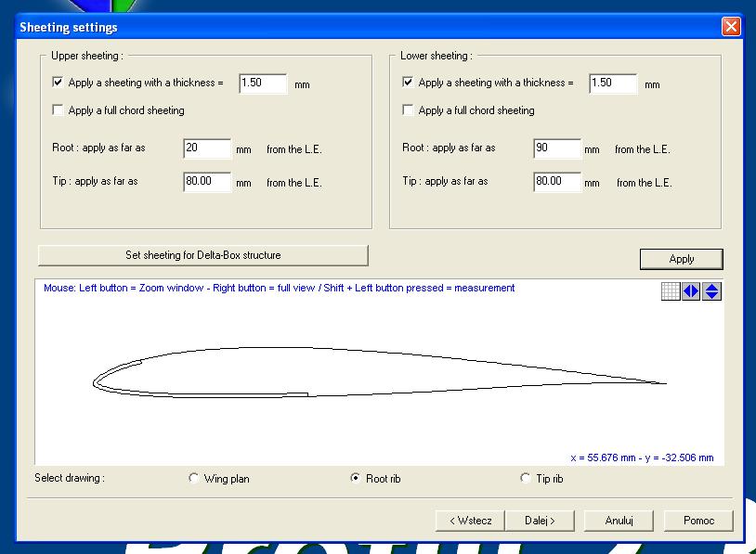Click the upper sheeting thickness field

coord(263,84)
